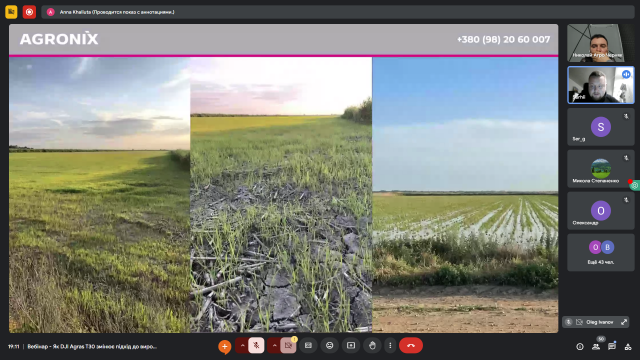Image resolution: width=640 pixels, height=360 pixels.
Task: Click muted mic icon on Олександр tile
Action: (x=626, y=200)
